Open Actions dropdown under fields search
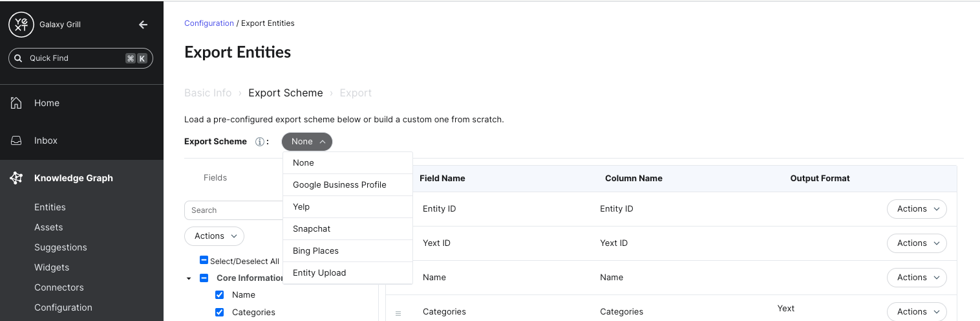980x321 pixels. (x=214, y=236)
